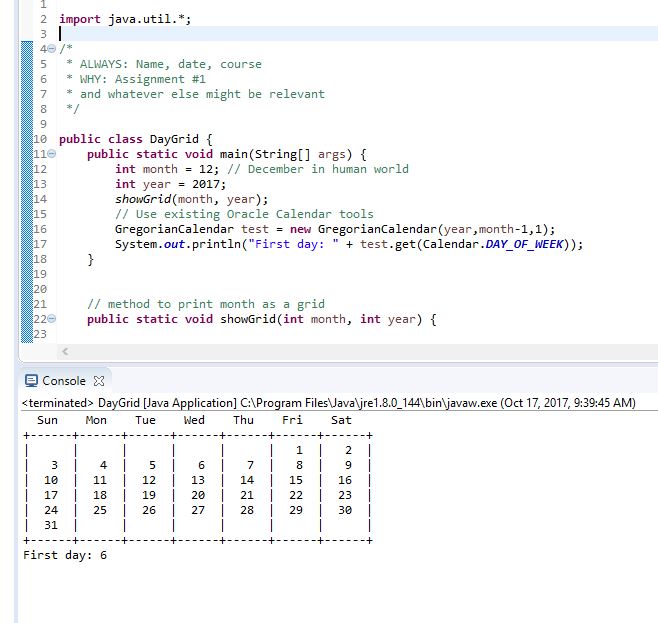Image resolution: width=658 pixels, height=623 pixels.
Task: Collapse the showGrid method fold on line 22
Action: pos(52,319)
